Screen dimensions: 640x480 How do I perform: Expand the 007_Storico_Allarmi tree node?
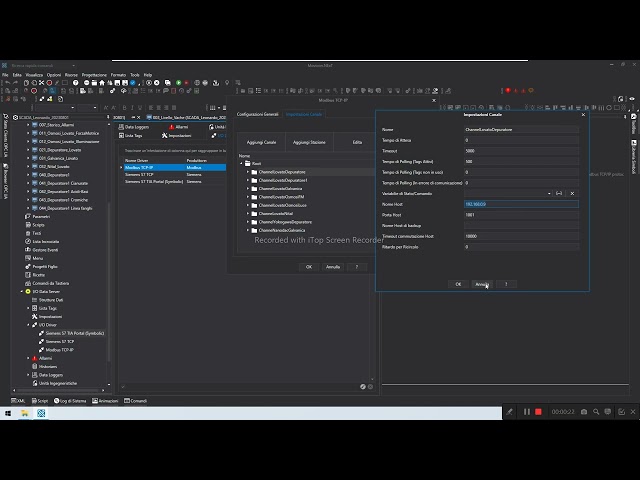click(x=28, y=125)
